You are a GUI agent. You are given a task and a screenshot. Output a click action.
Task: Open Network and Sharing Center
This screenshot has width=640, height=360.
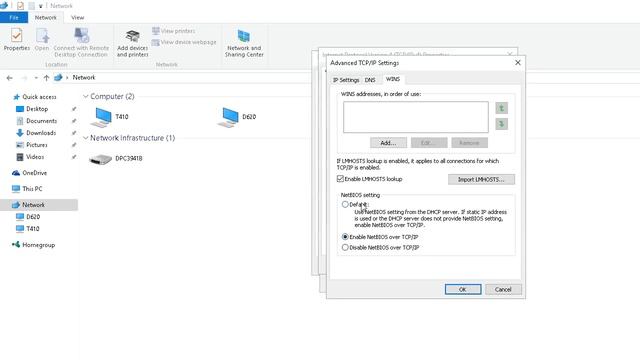coord(244,43)
